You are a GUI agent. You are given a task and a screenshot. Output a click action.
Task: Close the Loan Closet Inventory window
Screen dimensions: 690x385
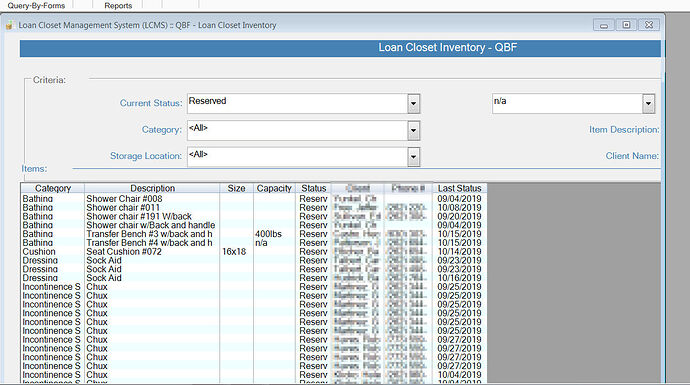pyautogui.click(x=649, y=25)
